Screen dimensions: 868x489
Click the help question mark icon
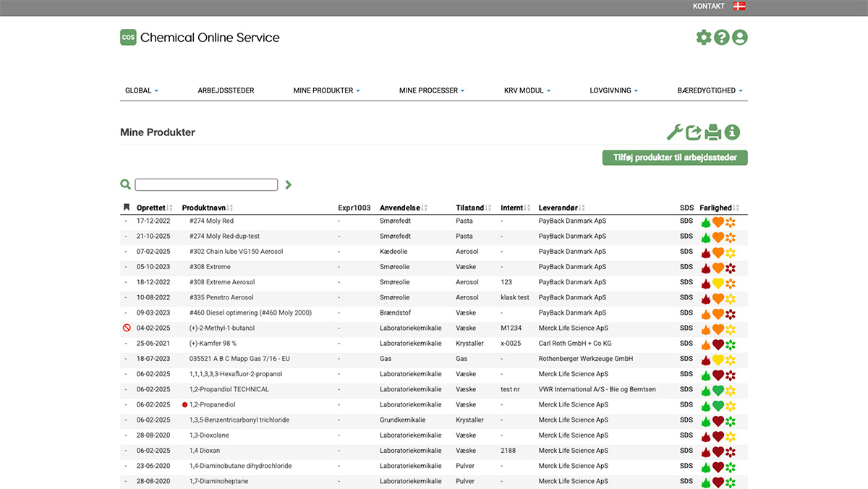click(721, 38)
